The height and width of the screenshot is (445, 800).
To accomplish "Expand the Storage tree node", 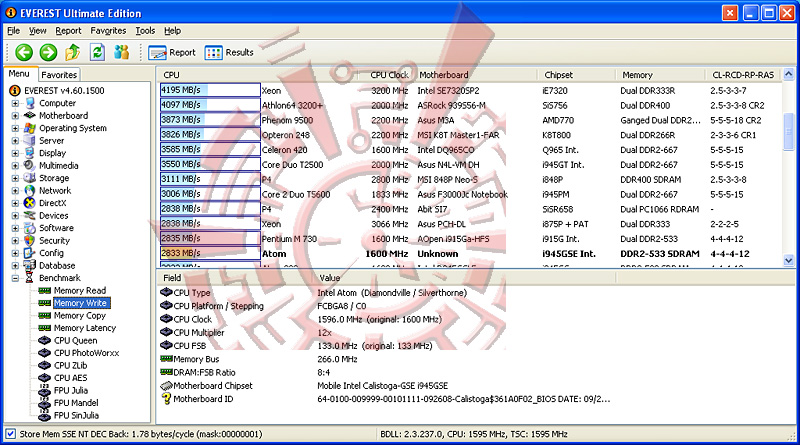I will [15, 178].
